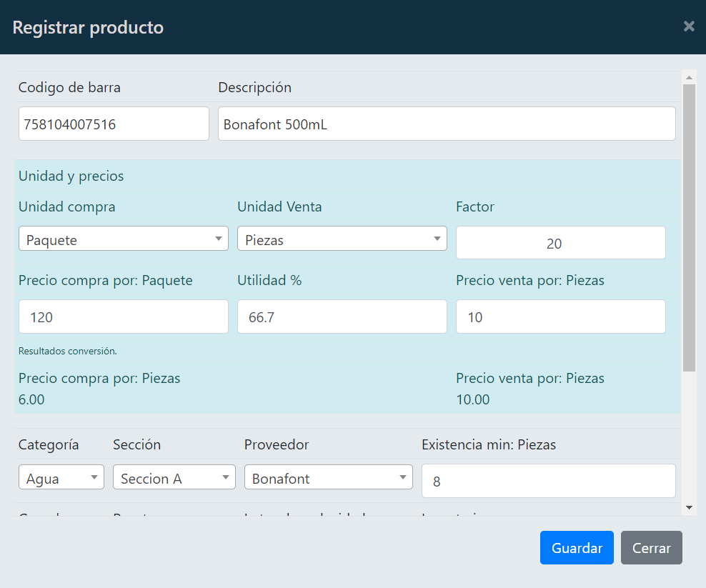706x588 pixels.
Task: Open the Unidad Venta dropdown
Action: click(x=342, y=239)
